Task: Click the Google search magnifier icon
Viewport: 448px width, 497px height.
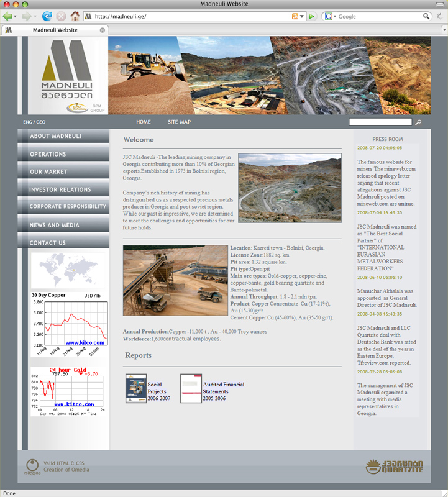Action: [x=426, y=16]
